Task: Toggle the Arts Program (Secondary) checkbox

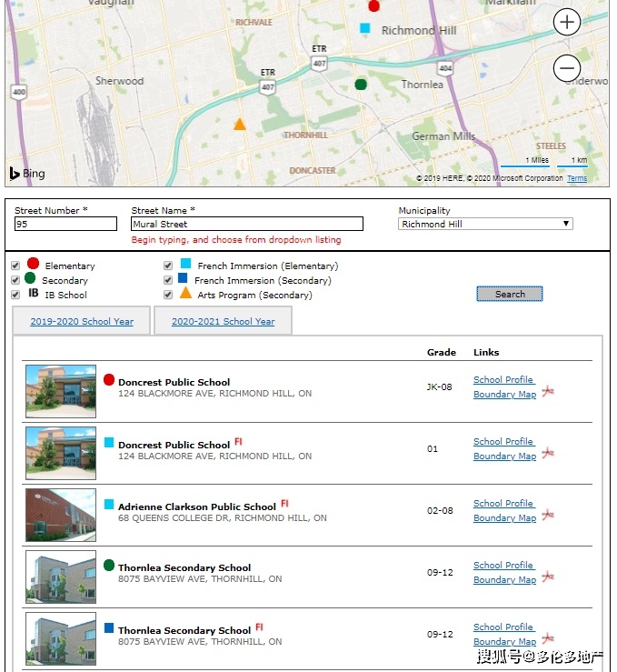Action: pyautogui.click(x=168, y=295)
